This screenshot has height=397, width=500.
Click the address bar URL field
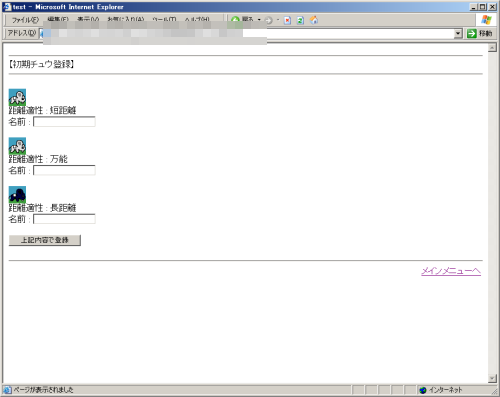[x=247, y=33]
